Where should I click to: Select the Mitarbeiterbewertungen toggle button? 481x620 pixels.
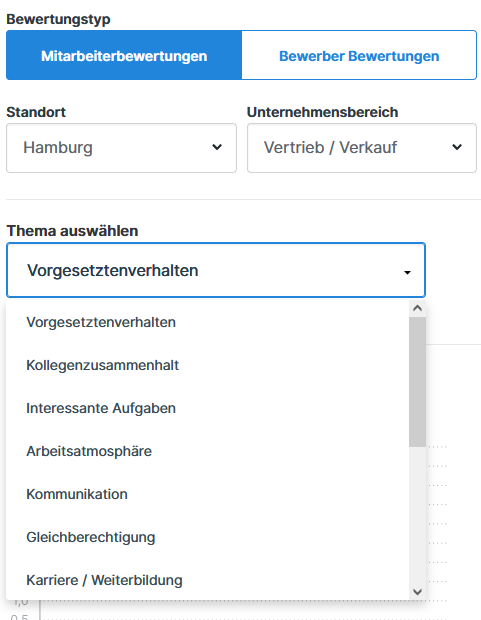[124, 55]
